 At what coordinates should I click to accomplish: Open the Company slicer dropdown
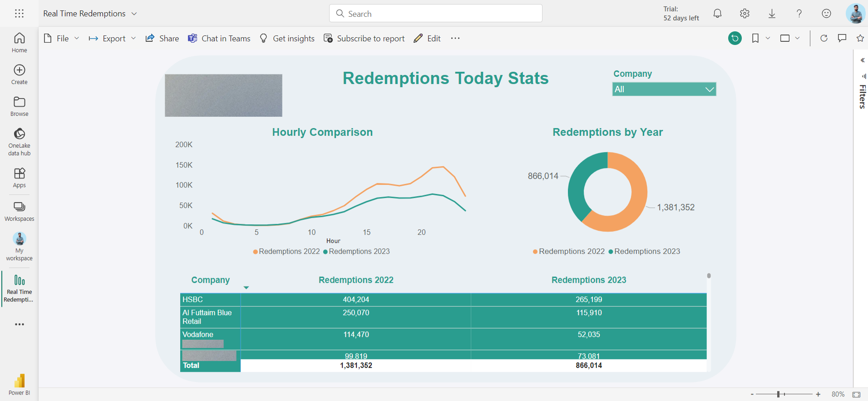click(x=664, y=89)
